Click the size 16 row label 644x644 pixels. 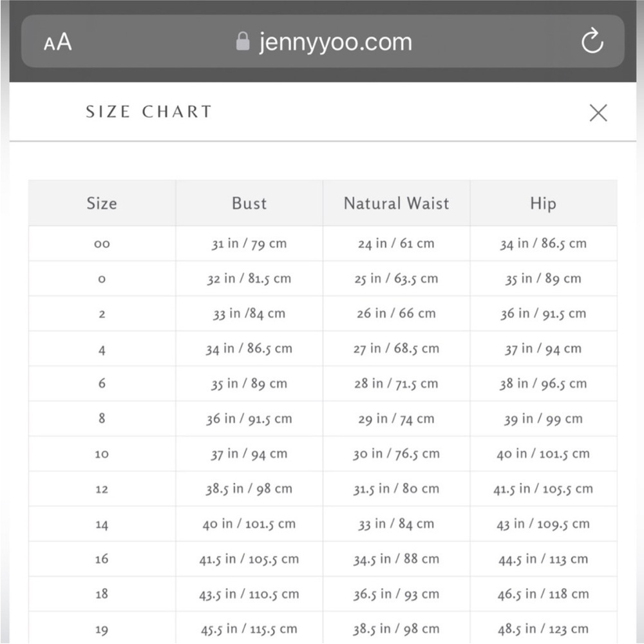pyautogui.click(x=102, y=559)
